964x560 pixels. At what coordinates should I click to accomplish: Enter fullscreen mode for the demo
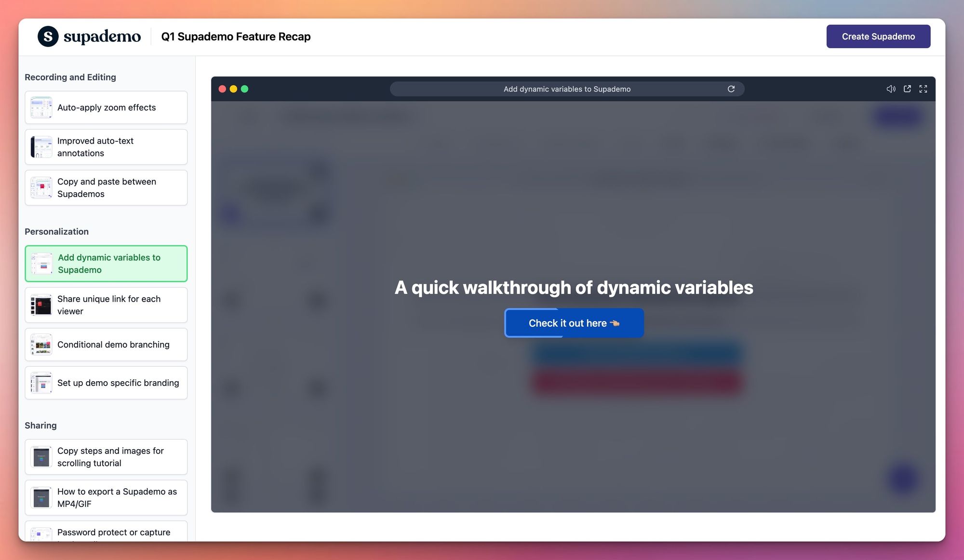click(923, 89)
